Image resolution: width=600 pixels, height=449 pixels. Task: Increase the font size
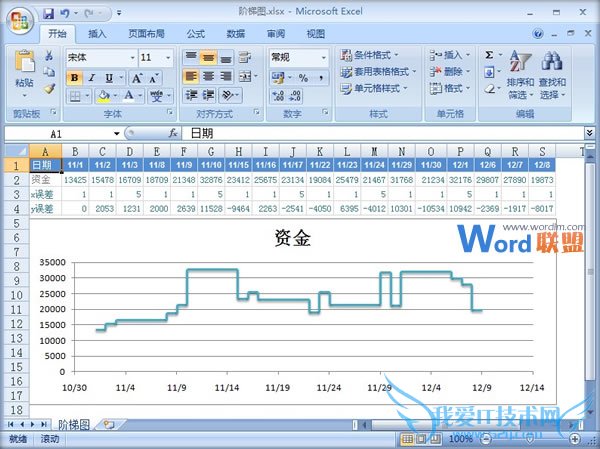137,78
